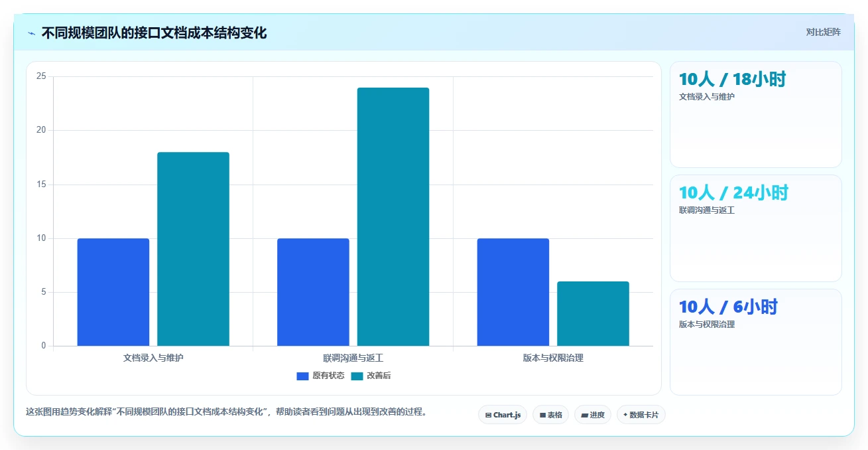This screenshot has width=868, height=450.
Task: Toggle the 改善后 legend item
Action: (371, 376)
